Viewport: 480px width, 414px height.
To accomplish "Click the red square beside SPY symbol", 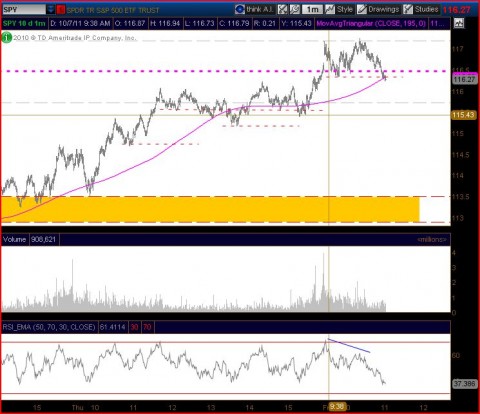I will [x=61, y=10].
